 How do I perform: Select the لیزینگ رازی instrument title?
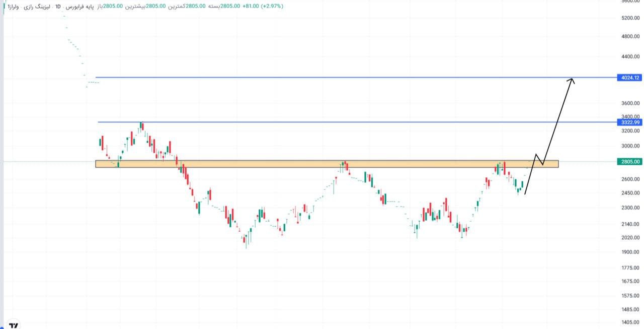(36, 7)
